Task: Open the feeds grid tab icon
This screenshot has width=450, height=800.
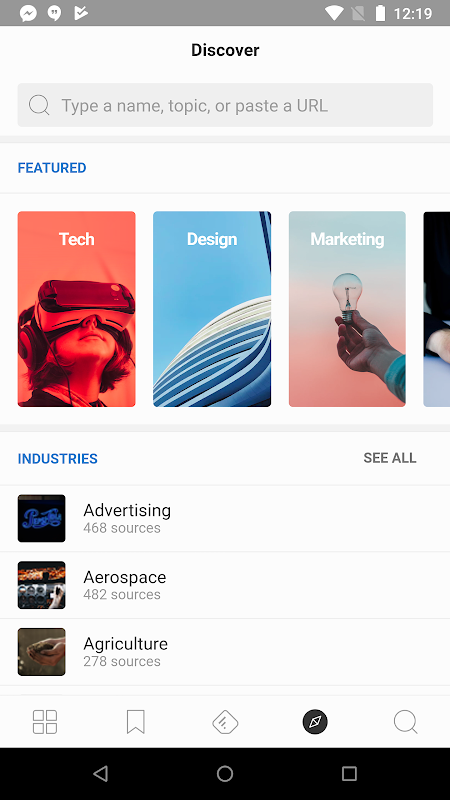Action: point(45,722)
